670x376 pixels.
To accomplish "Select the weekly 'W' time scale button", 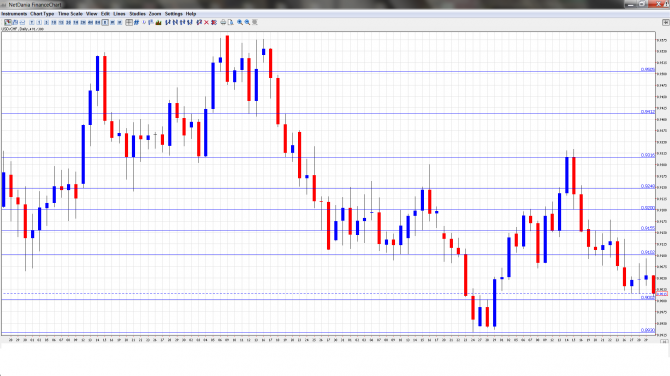I will pyautogui.click(x=112, y=22).
